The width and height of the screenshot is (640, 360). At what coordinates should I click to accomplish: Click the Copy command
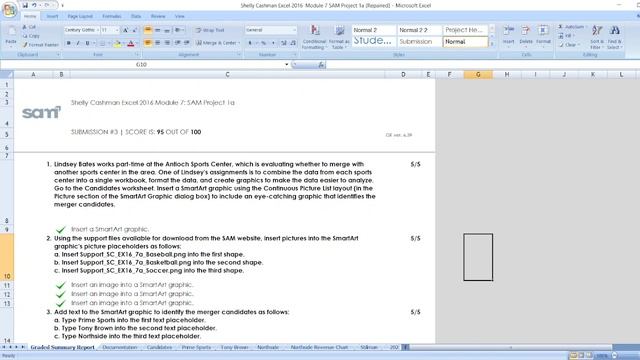[31, 36]
